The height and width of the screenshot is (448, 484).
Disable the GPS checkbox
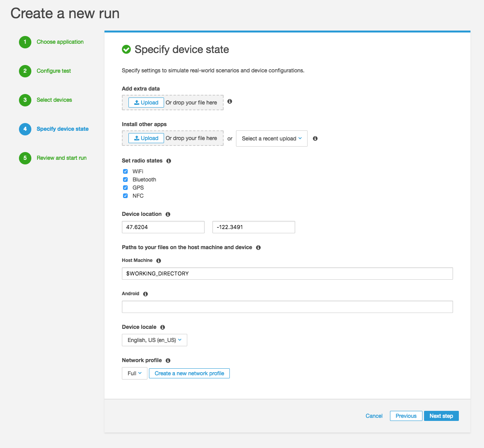pyautogui.click(x=125, y=188)
